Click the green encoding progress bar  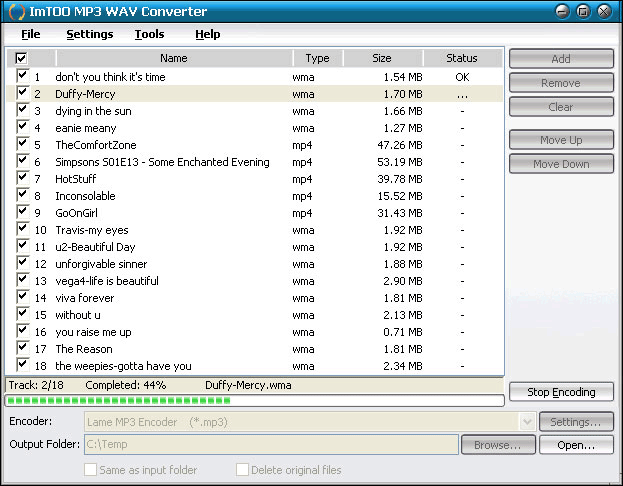coord(254,400)
